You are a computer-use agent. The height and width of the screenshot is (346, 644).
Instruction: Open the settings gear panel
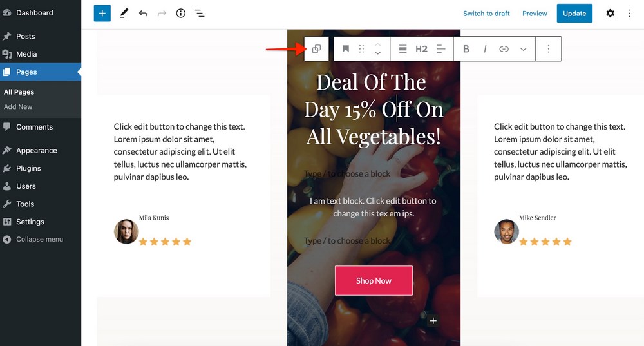click(x=611, y=13)
